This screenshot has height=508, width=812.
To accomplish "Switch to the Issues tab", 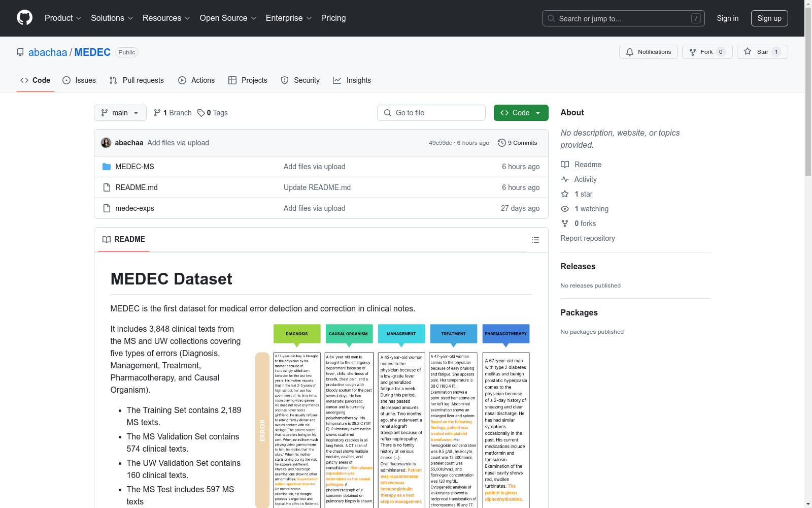I will [x=79, y=80].
